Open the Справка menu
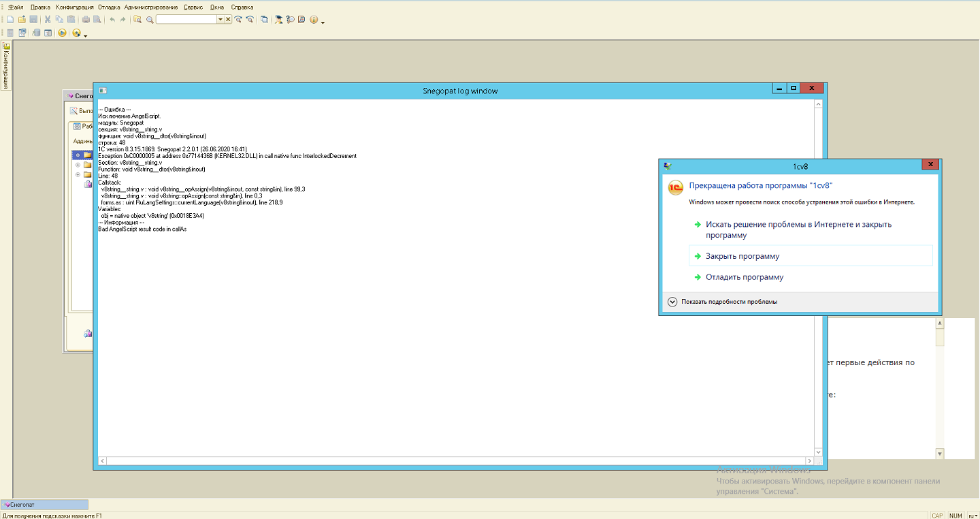 coord(242,7)
